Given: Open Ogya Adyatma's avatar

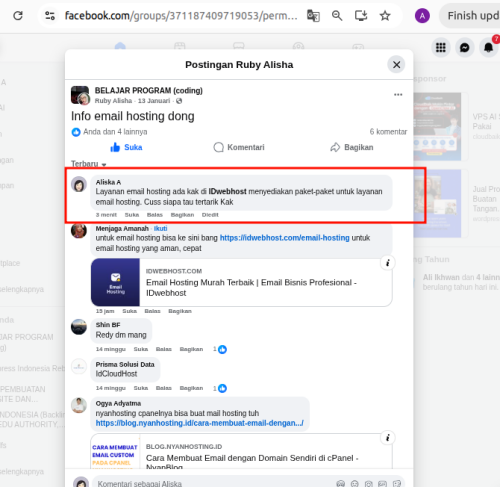Looking at the screenshot, I should [79, 405].
